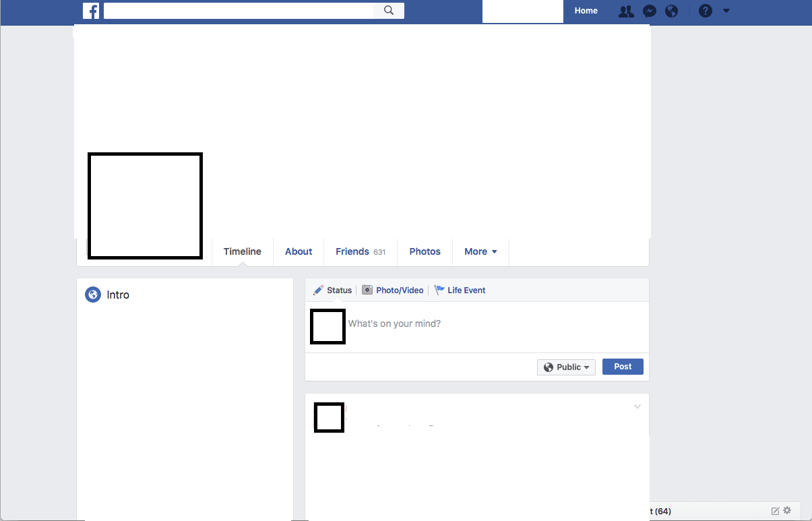
Task: Open the Friend Requests icon
Action: pos(626,11)
